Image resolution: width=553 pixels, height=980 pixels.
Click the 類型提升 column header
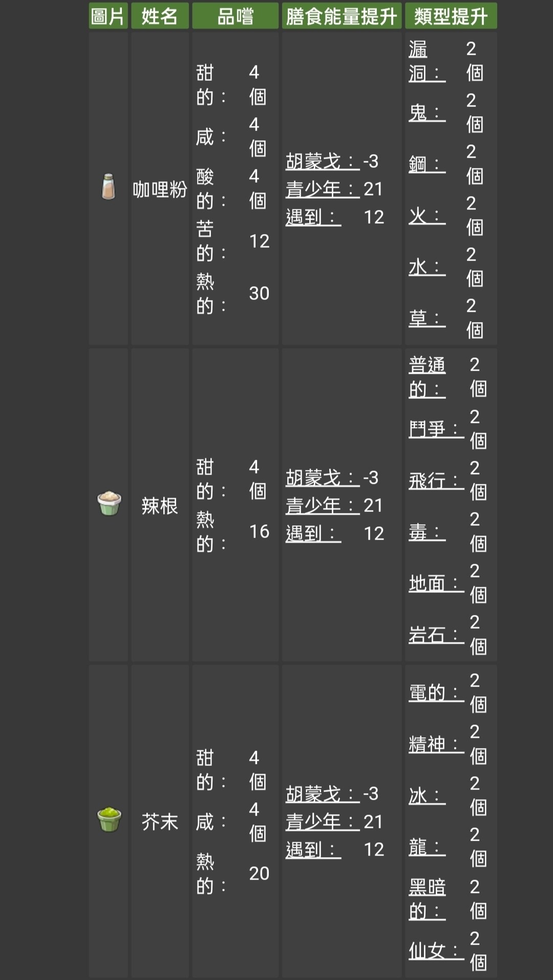(451, 16)
